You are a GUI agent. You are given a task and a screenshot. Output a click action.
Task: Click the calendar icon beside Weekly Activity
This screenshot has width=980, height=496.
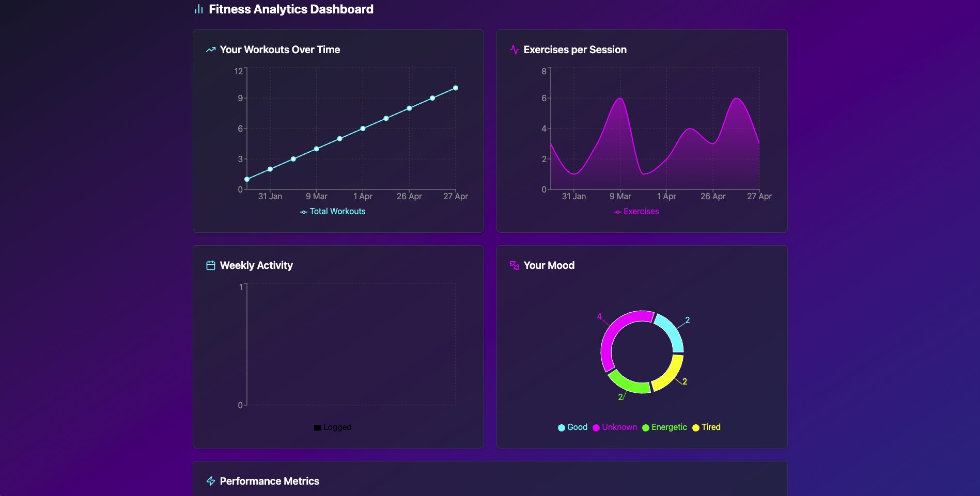click(x=211, y=265)
